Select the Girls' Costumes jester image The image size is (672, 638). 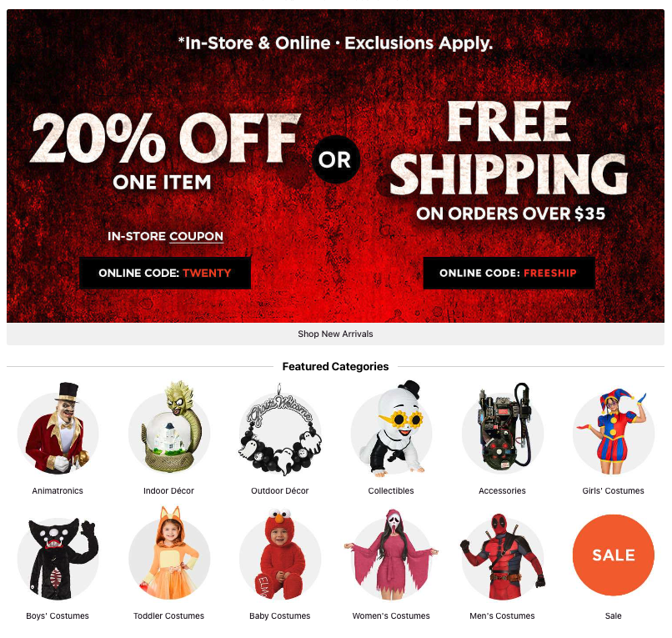pos(614,431)
